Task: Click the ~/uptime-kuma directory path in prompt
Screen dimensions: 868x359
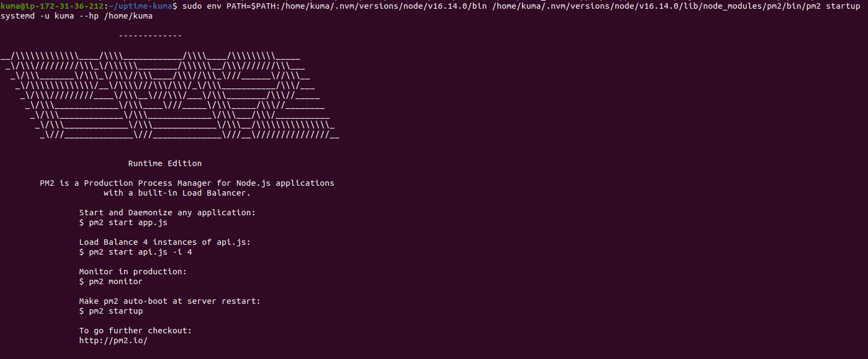Action: pyautogui.click(x=140, y=6)
